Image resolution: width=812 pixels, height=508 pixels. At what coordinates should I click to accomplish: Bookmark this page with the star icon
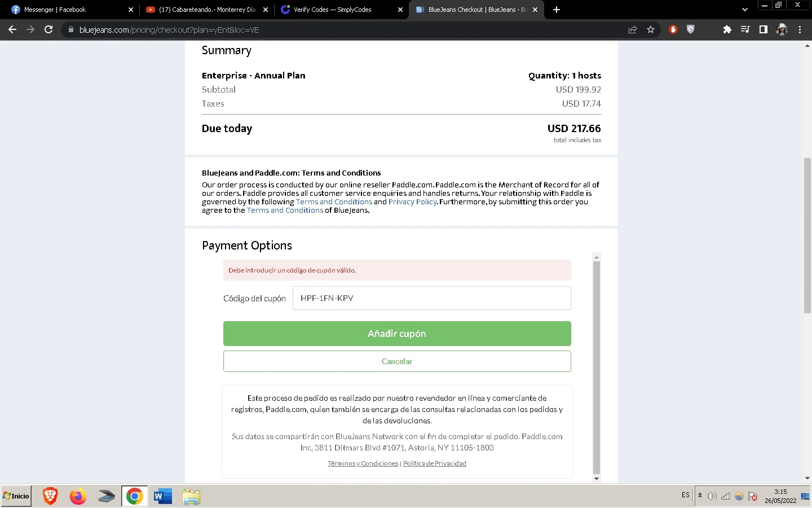(x=651, y=29)
